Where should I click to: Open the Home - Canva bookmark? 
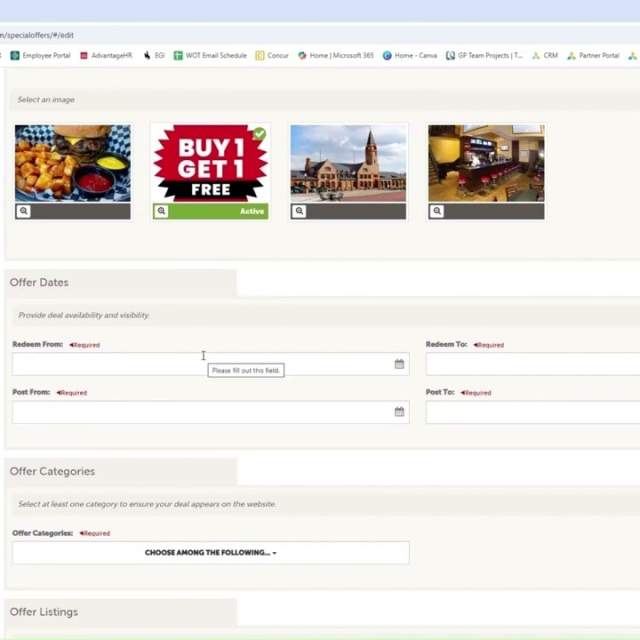pos(410,56)
